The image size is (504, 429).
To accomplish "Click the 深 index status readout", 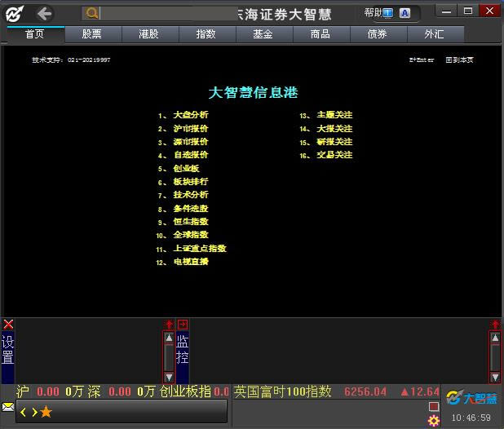I will point(122,391).
